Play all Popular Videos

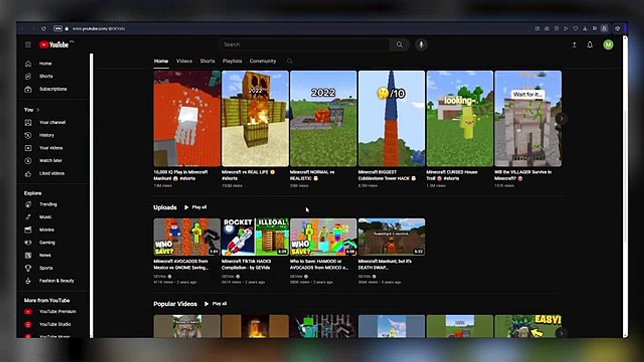(x=215, y=304)
